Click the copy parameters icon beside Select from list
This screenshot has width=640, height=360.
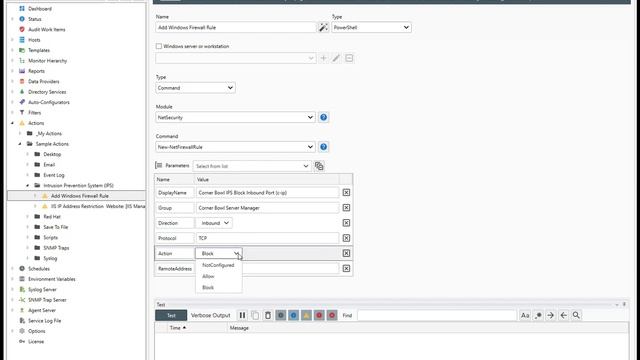pyautogui.click(x=319, y=166)
